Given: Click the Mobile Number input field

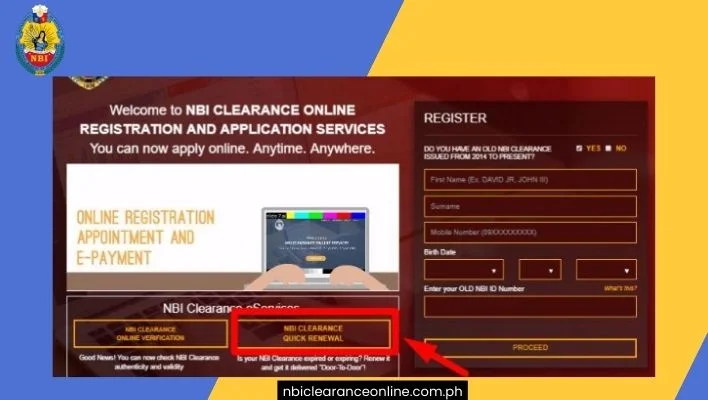Looking at the screenshot, I should 530,233.
